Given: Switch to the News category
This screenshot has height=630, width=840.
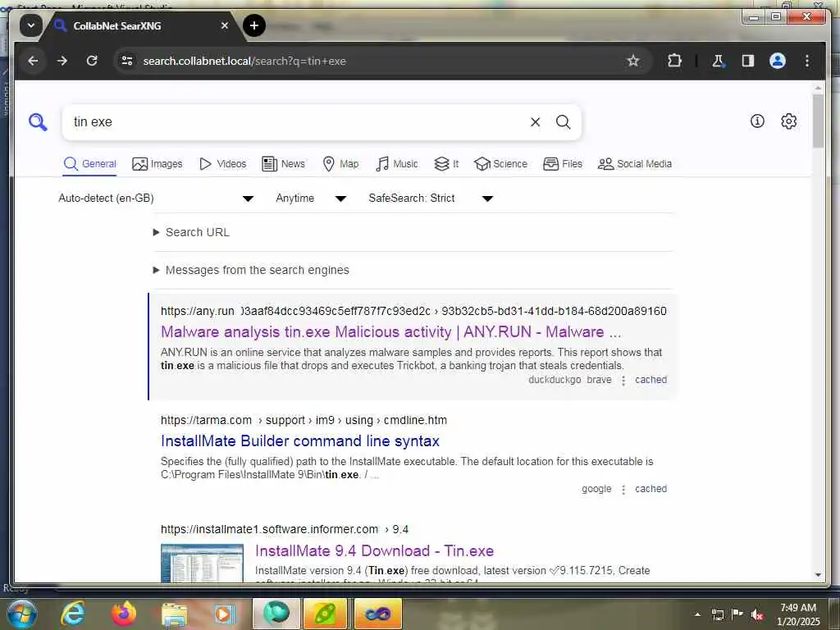Looking at the screenshot, I should point(283,164).
